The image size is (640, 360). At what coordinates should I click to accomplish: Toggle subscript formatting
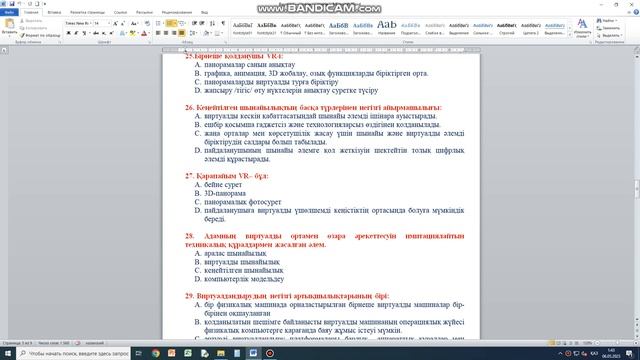(104, 33)
